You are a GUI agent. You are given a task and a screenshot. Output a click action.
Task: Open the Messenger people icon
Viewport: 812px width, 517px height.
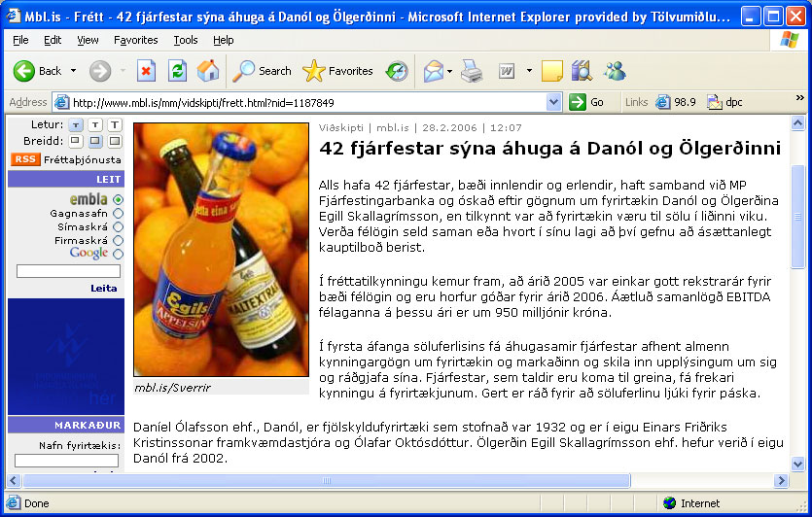point(615,71)
